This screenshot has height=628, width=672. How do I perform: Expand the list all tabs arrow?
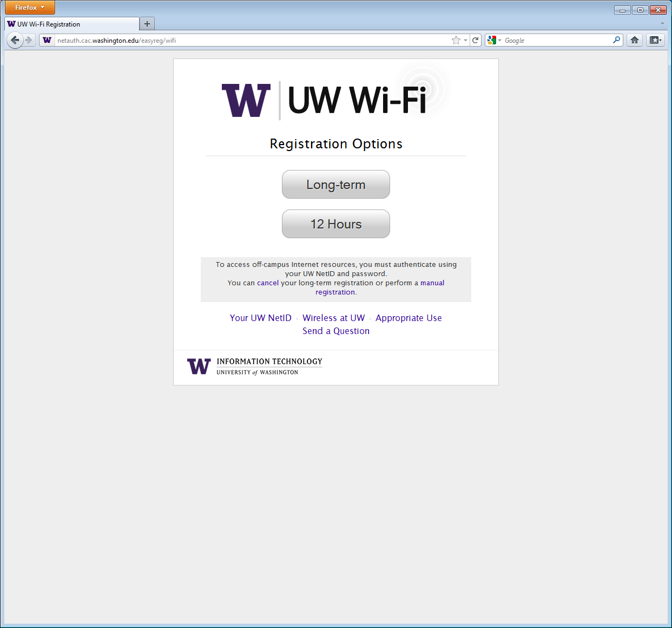662,24
